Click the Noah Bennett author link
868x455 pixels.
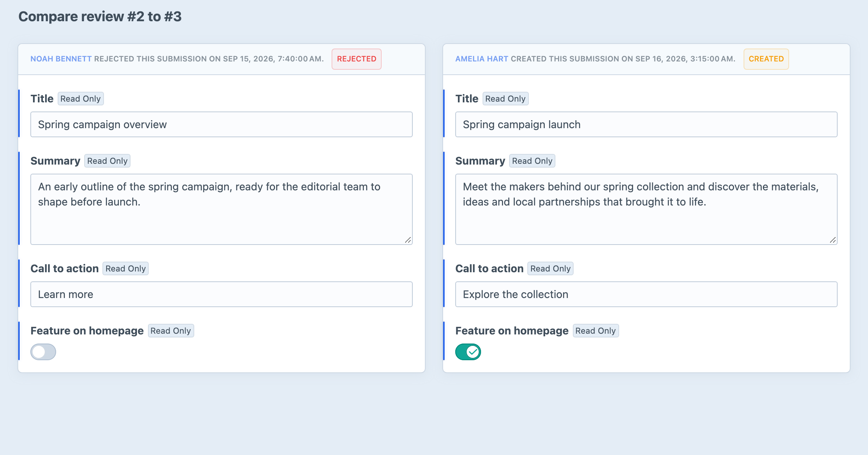61,59
